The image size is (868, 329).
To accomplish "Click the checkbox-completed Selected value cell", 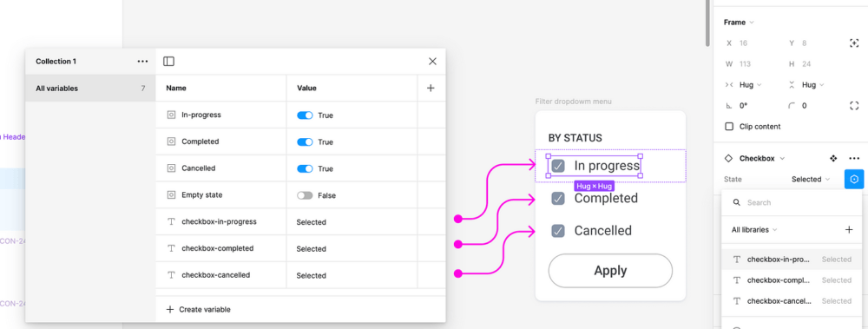I will (x=352, y=248).
